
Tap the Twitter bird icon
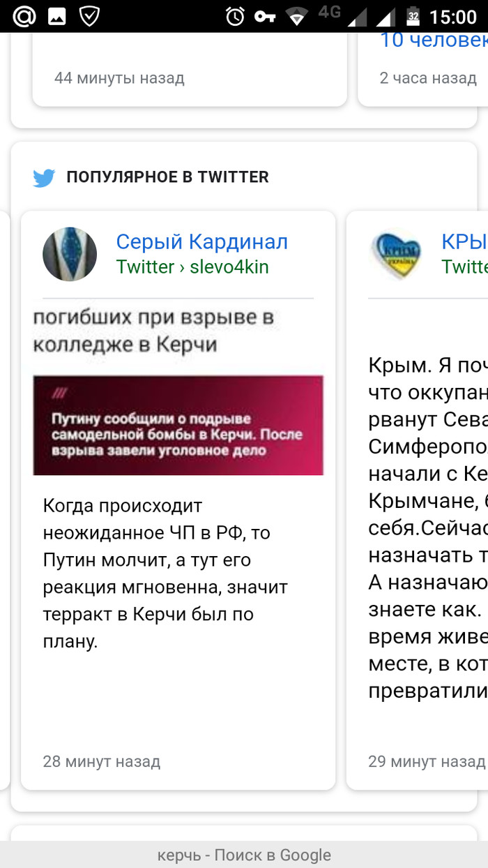44,178
